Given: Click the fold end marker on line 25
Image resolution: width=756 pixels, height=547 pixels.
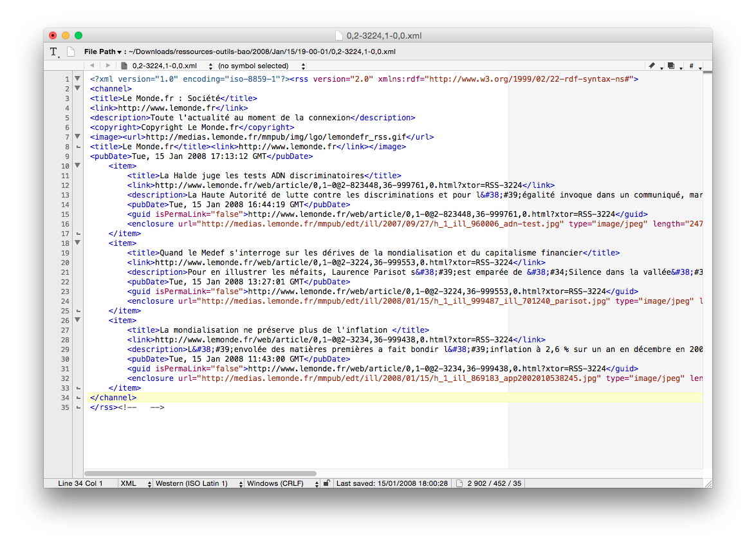Looking at the screenshot, I should [78, 311].
